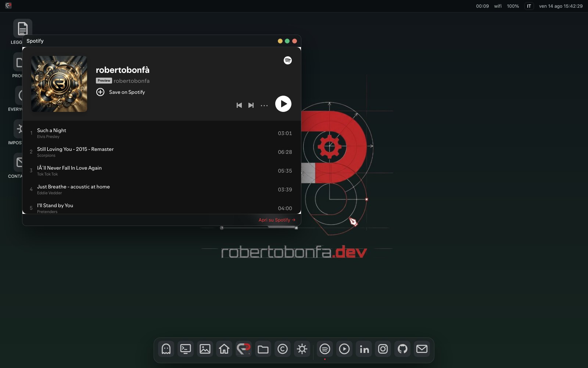Minimize the Spotify window with yellow button
The height and width of the screenshot is (368, 588).
(280, 41)
